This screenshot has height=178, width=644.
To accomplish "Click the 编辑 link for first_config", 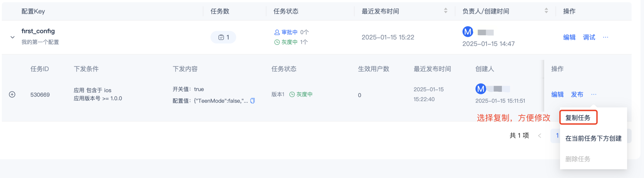I will [x=569, y=37].
